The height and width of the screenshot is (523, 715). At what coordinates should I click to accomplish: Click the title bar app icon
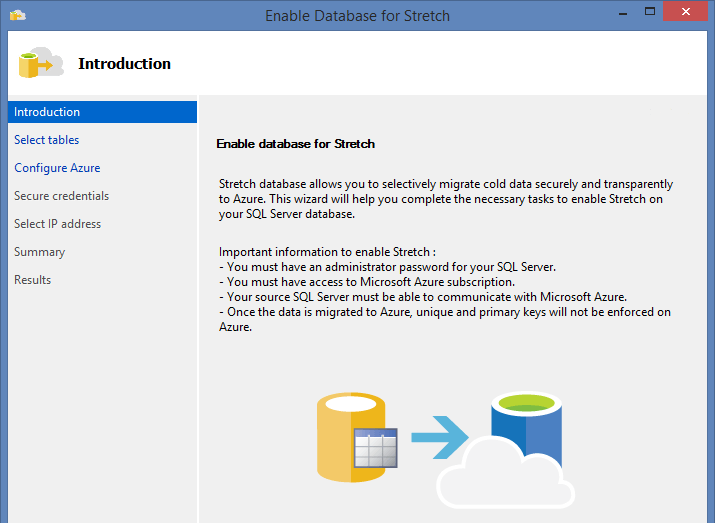pos(18,16)
